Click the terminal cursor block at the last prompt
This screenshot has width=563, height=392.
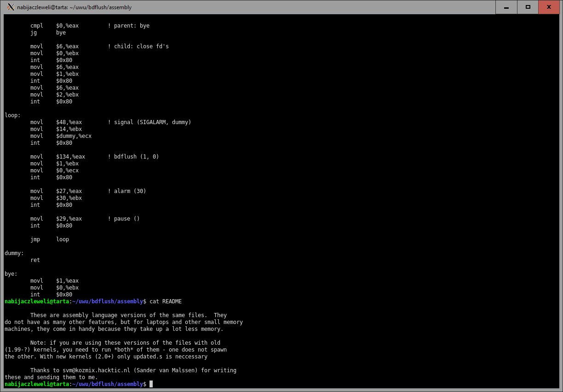pos(151,384)
